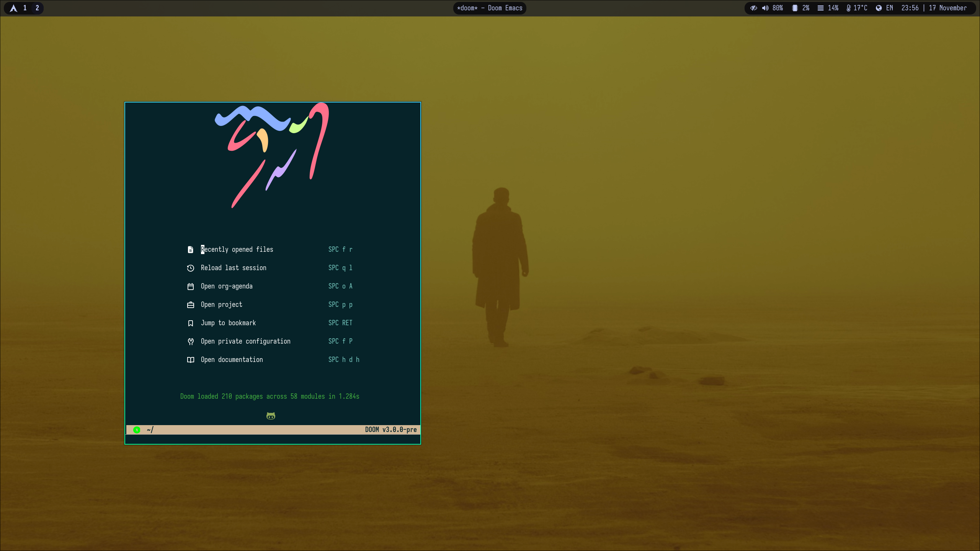
Task: Select Reload last session entry
Action: click(234, 268)
